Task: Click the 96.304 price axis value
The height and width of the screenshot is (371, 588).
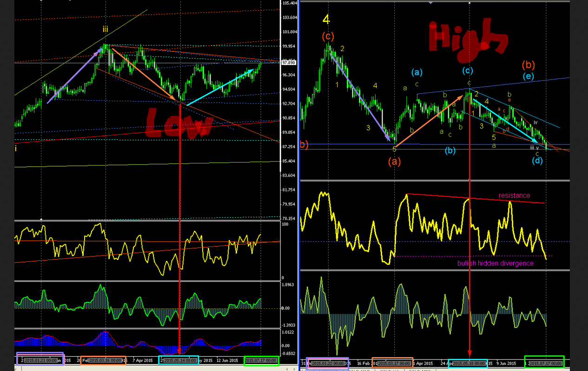Action: click(290, 75)
